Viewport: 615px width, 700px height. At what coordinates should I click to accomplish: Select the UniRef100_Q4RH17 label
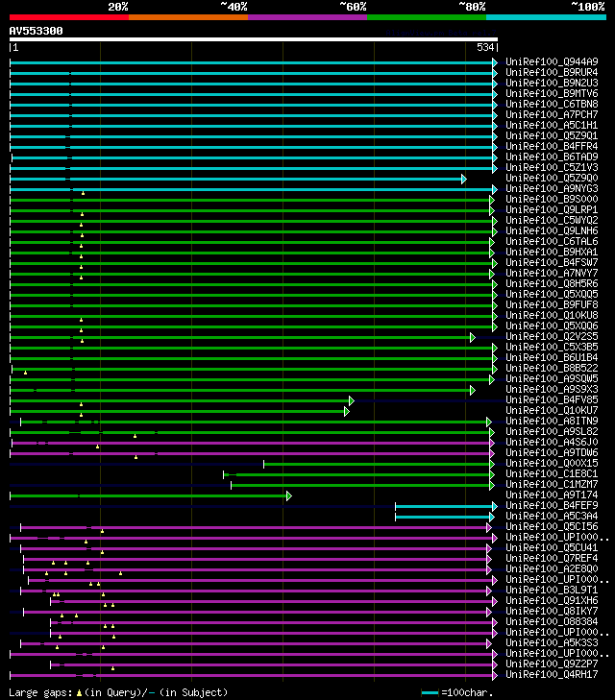(x=552, y=674)
